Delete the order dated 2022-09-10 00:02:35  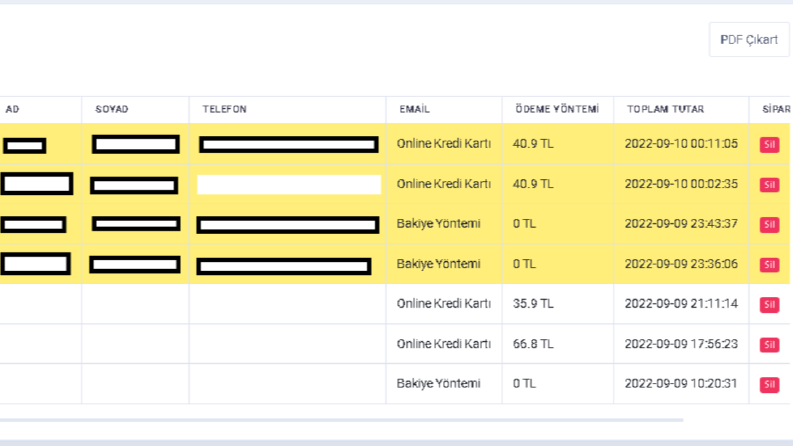(x=769, y=185)
